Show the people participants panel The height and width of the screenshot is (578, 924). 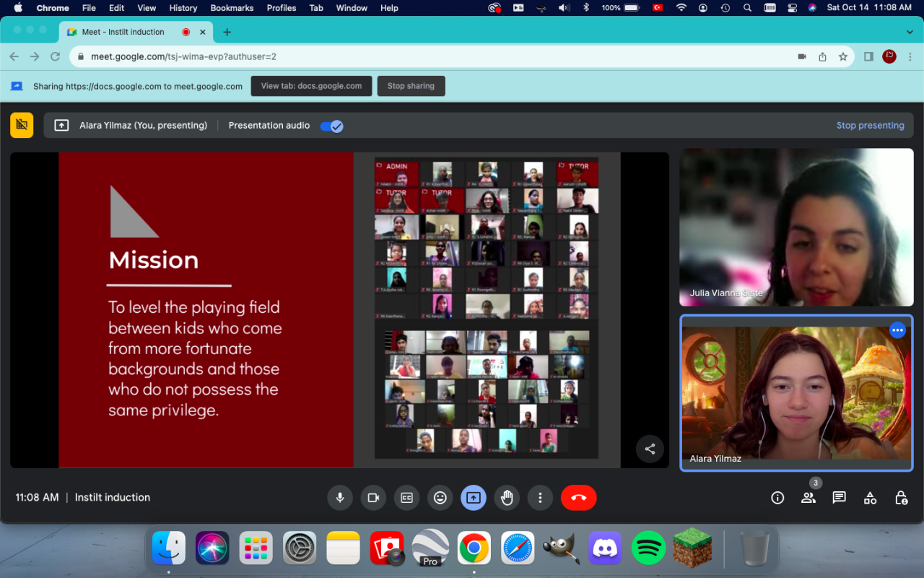coord(808,498)
